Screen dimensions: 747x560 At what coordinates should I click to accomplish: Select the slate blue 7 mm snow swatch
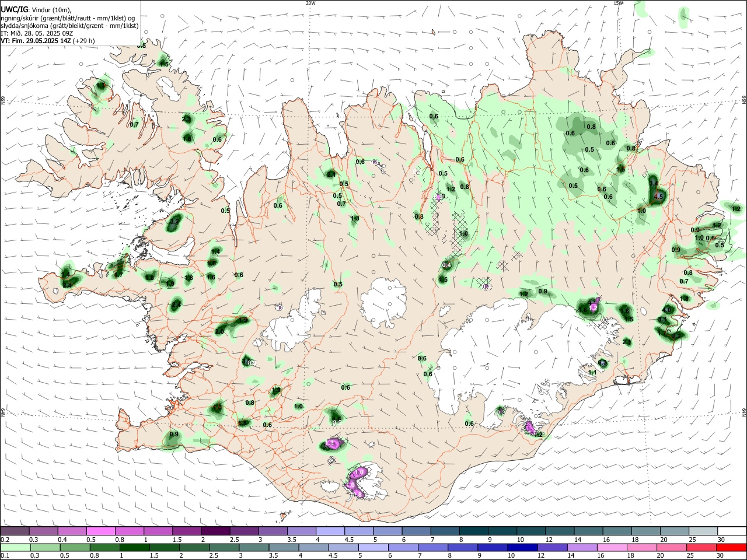tap(445, 531)
